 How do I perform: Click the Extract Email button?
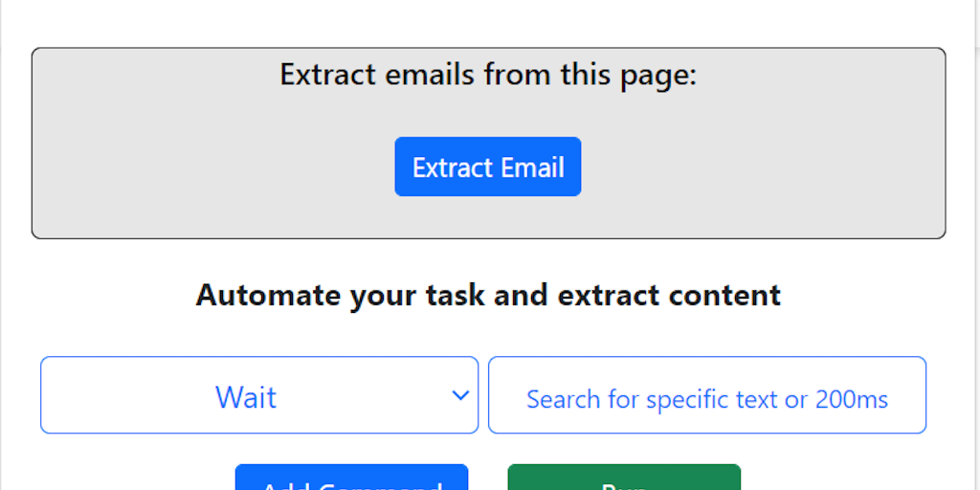(x=488, y=167)
